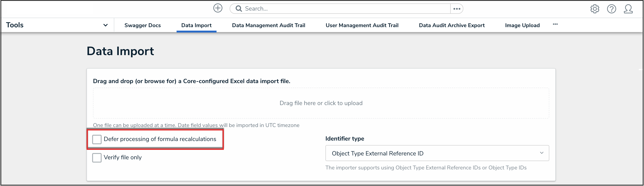Go to User Management Audit Trail tab

click(362, 25)
